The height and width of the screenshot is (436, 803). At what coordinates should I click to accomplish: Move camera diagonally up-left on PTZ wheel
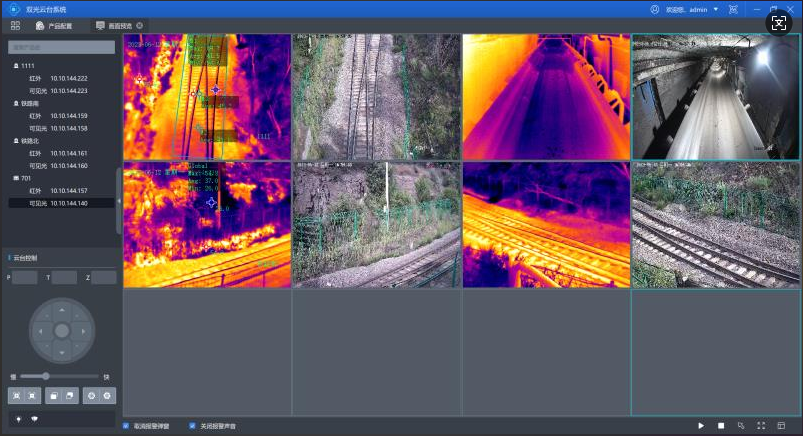click(47, 316)
